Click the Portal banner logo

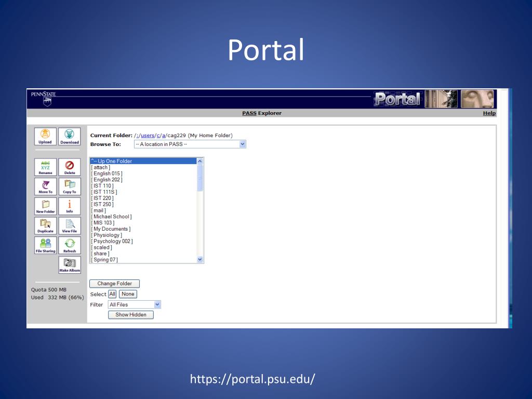tap(397, 99)
